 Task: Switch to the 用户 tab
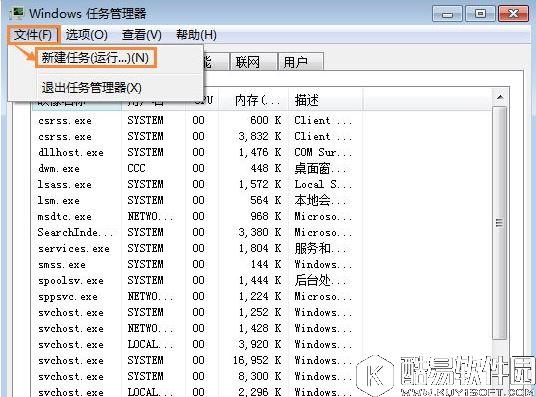tap(300, 62)
